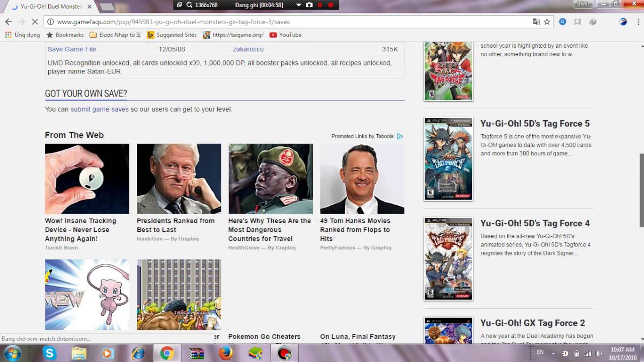The image size is (644, 362).
Task: Click the Tag Force 5 cover art
Action: 448,159
